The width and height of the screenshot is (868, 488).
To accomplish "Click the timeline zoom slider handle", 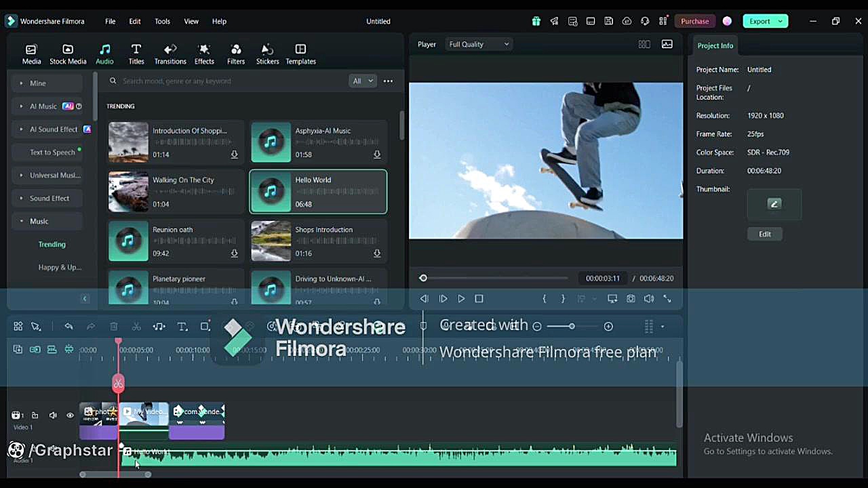I will click(x=572, y=327).
